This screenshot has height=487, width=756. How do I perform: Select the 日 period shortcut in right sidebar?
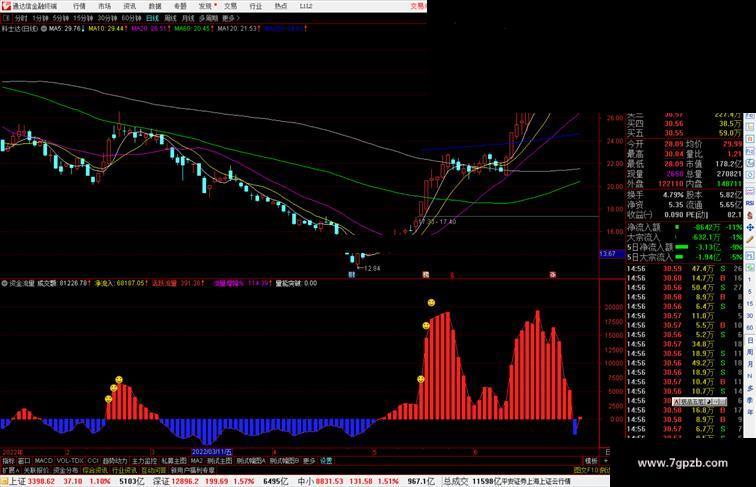click(750, 340)
